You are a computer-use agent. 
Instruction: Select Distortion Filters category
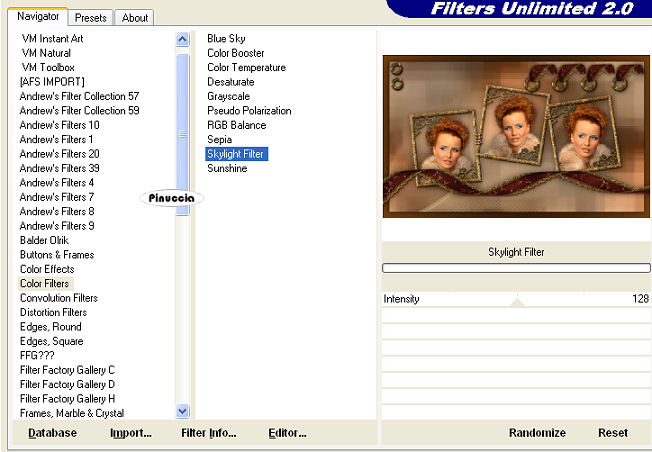53,312
